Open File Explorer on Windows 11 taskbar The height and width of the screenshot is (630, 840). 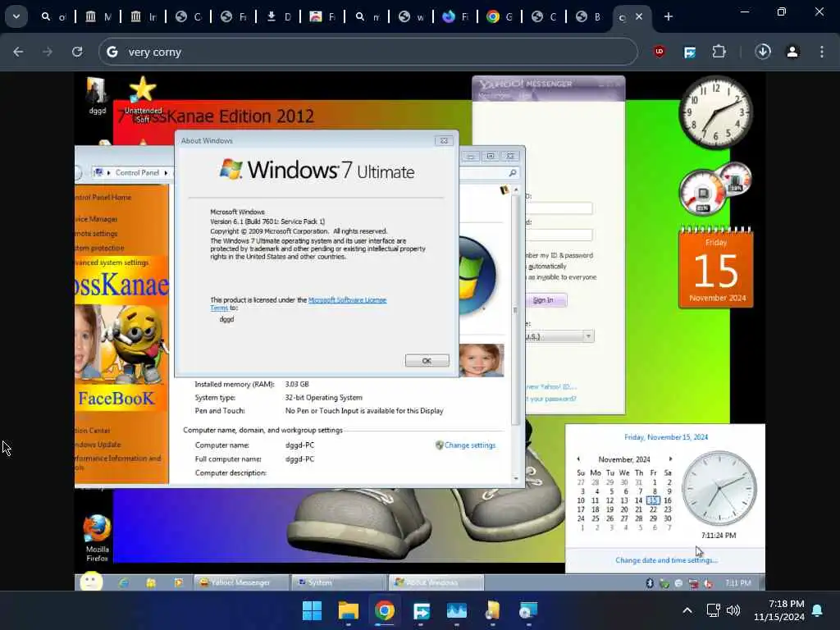point(348,610)
